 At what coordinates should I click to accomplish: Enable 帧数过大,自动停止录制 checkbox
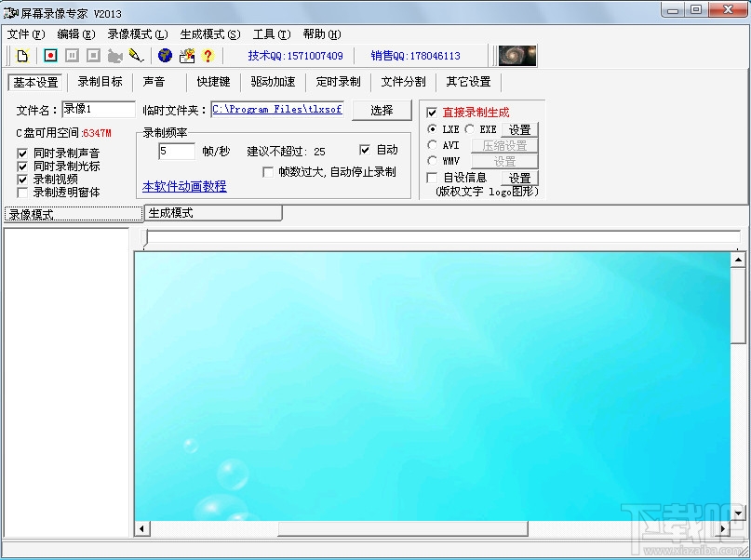point(268,172)
